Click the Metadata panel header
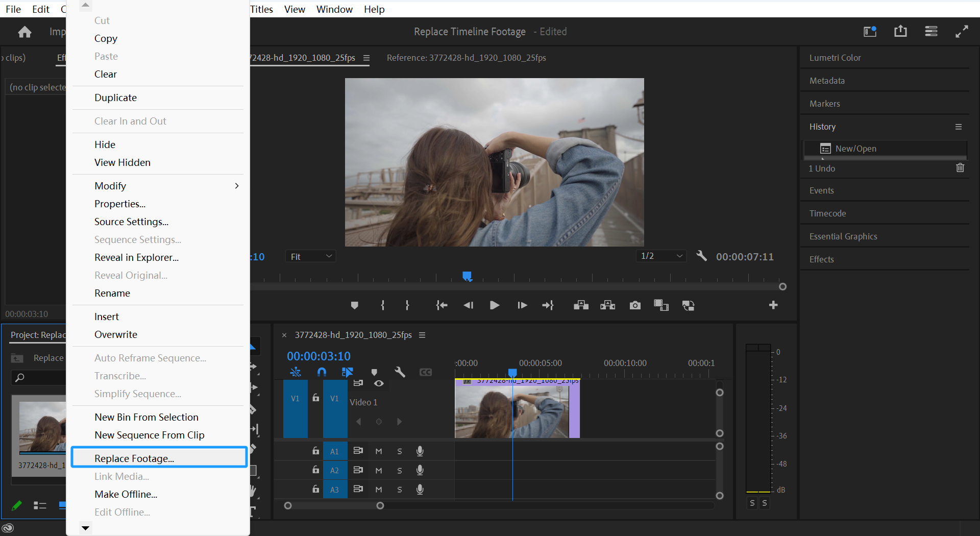Image resolution: width=980 pixels, height=536 pixels. [x=827, y=81]
